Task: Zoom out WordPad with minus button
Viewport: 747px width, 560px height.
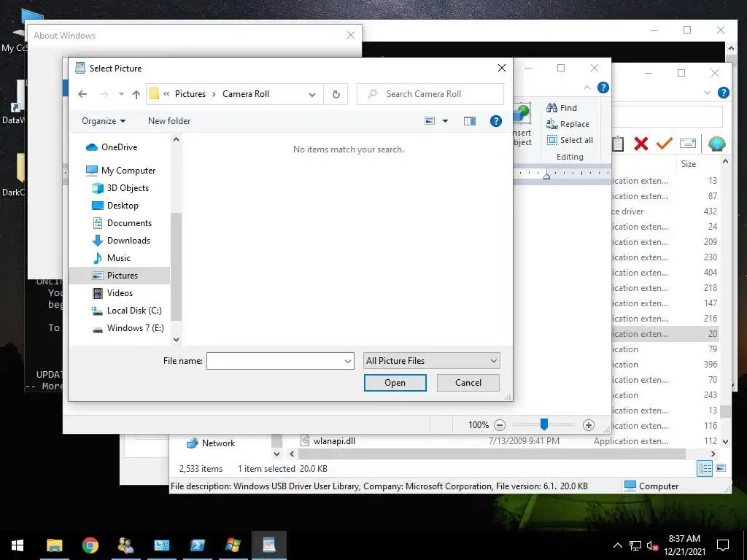Action: coord(499,425)
